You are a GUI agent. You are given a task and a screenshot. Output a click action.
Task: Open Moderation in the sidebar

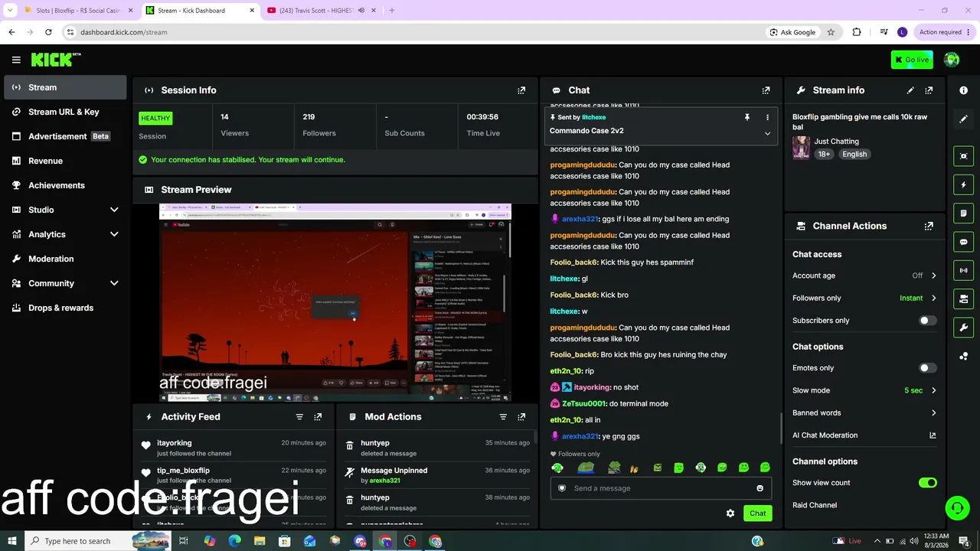[x=65, y=259]
